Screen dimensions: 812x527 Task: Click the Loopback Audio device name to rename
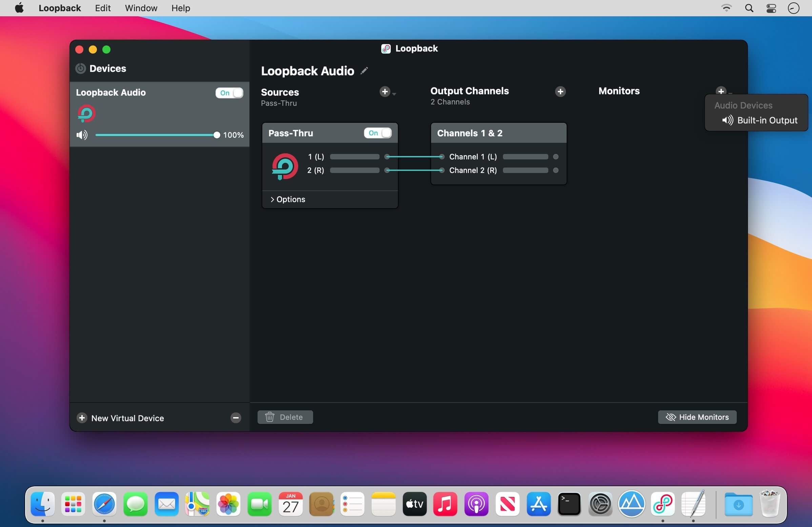(x=308, y=70)
